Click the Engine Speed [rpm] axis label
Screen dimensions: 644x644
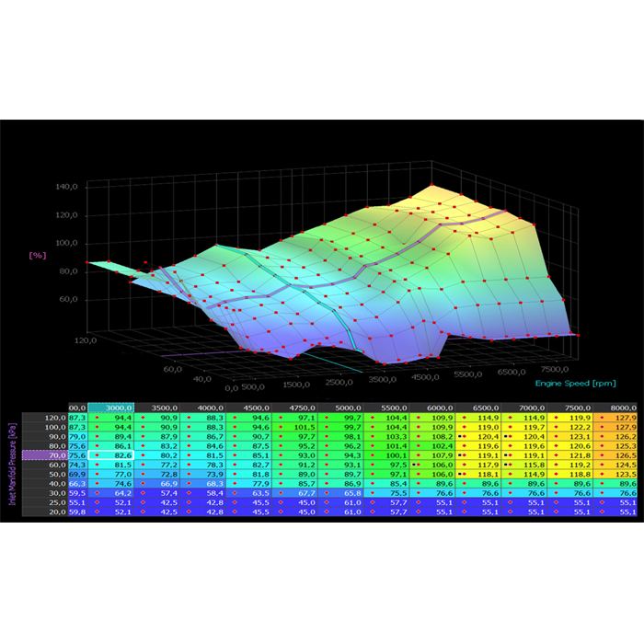[575, 383]
